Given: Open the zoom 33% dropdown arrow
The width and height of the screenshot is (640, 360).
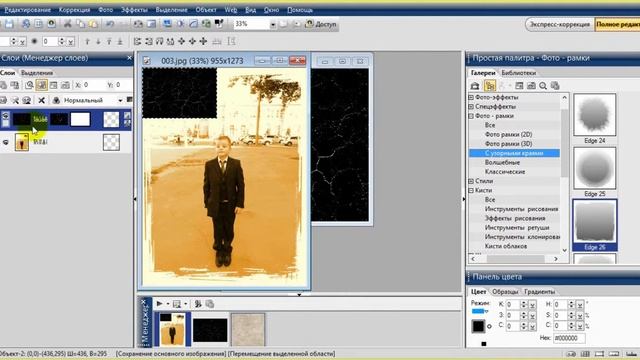Looking at the screenshot, I should click(x=272, y=24).
